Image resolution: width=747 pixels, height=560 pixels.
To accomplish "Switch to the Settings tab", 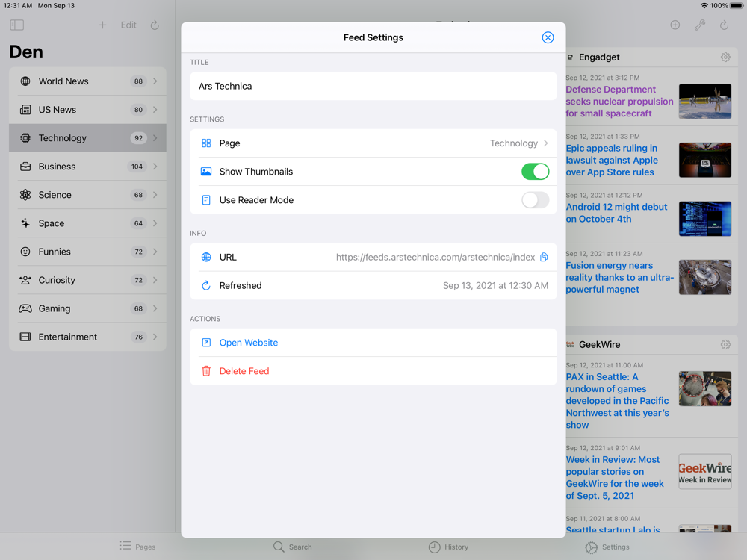I will 607,547.
